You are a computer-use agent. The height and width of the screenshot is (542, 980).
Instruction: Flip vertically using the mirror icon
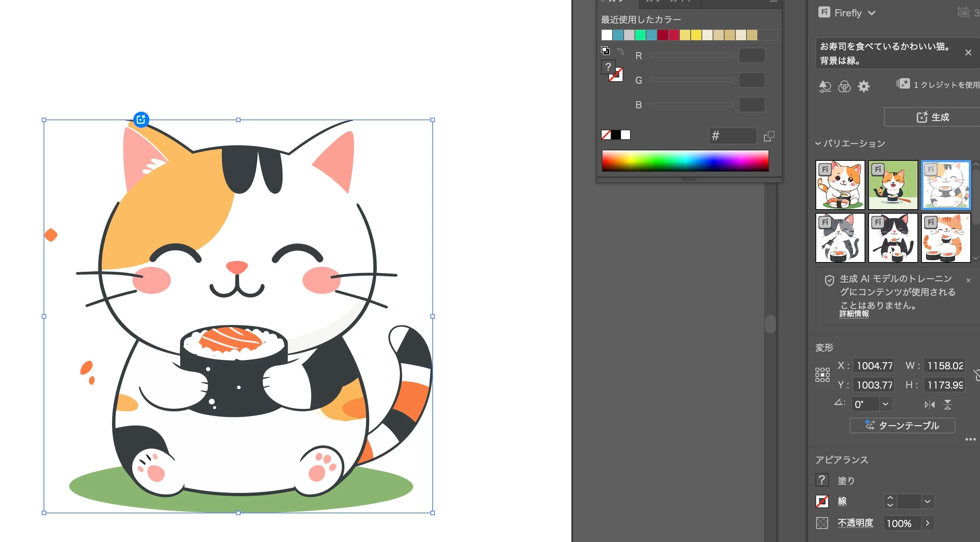tap(947, 405)
